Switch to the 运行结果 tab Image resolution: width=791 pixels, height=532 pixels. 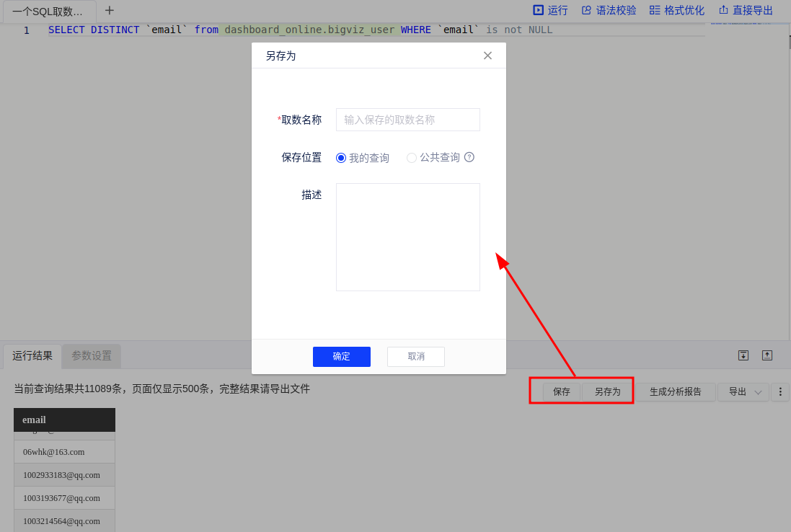coord(32,355)
